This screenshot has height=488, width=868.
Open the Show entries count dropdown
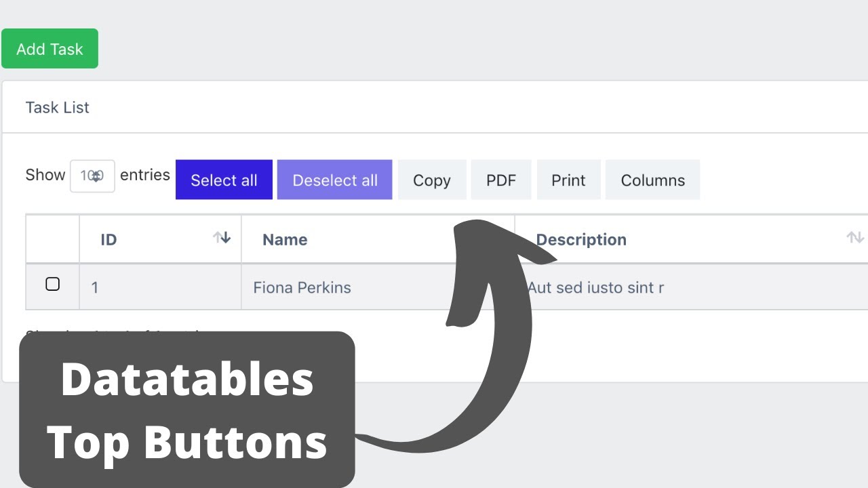click(92, 176)
